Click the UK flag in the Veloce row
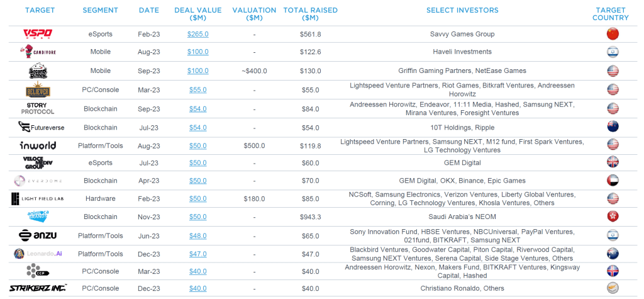The height and width of the screenshot is (299, 644). point(613,162)
